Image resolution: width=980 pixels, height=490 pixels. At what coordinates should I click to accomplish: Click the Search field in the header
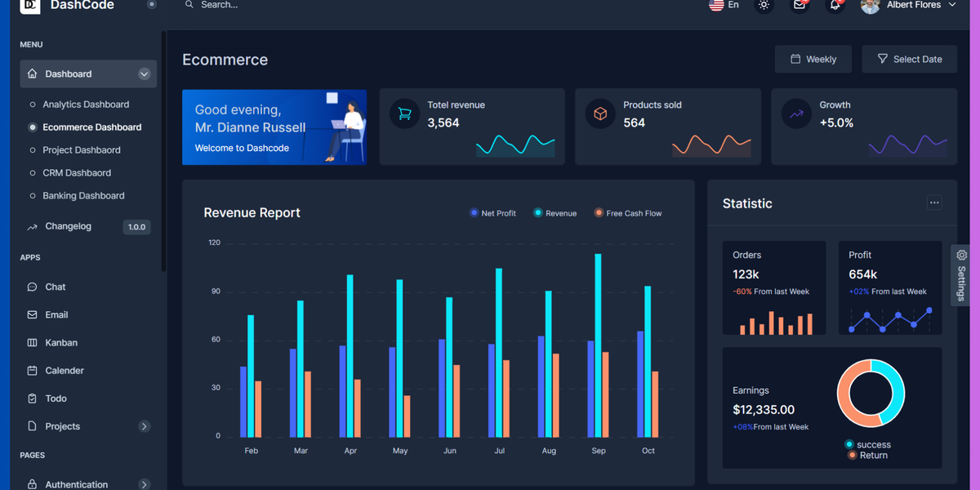coord(220,5)
